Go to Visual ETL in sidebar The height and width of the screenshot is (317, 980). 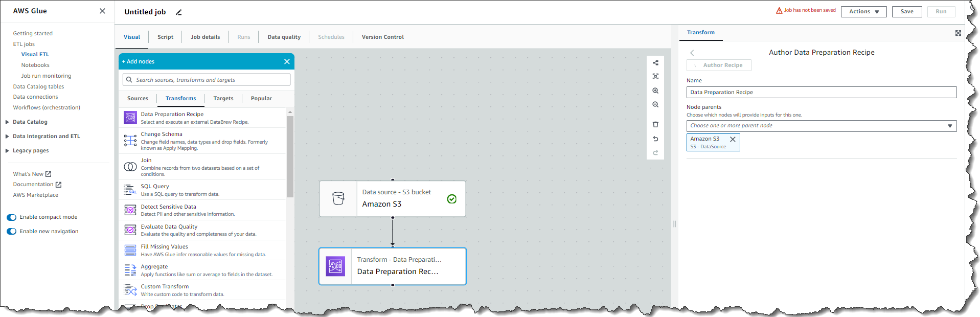pyautogui.click(x=35, y=55)
